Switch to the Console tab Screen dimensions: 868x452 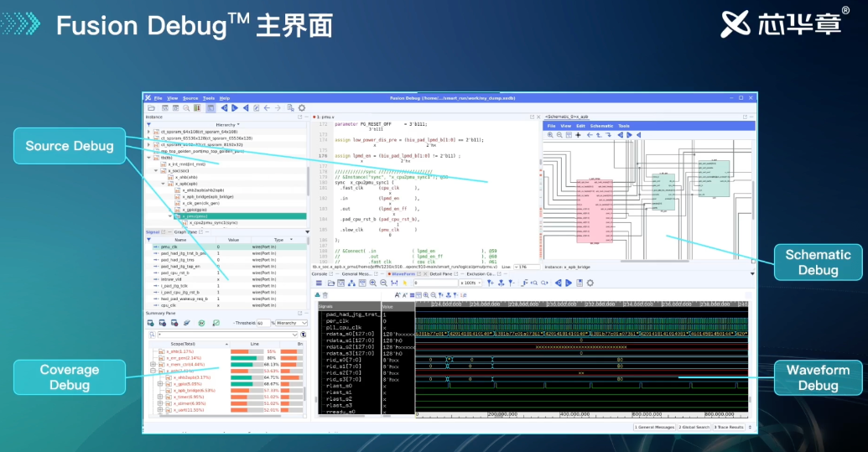pyautogui.click(x=320, y=274)
